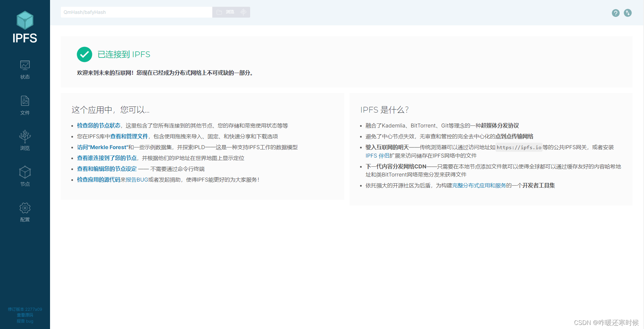Open the 文件 (Files) sidebar page
The height and width of the screenshot is (329, 644).
pyautogui.click(x=25, y=105)
